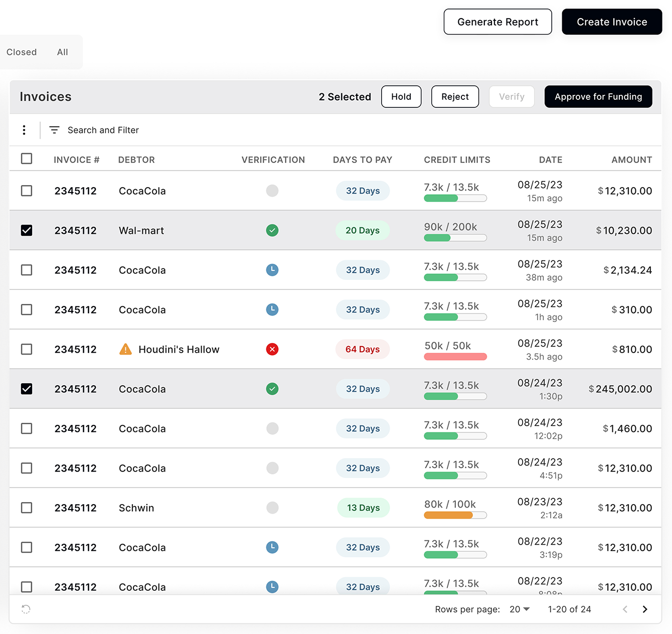Viewport: 672px width, 634px height.
Task: Click the refresh icon at the table bottom
Action: (26, 609)
